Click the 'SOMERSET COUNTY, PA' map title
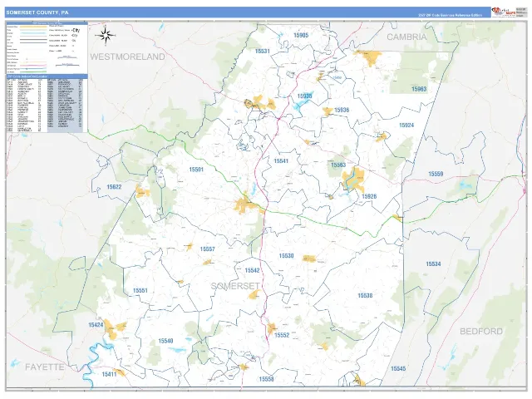This screenshot has height=399, width=532. point(37,12)
